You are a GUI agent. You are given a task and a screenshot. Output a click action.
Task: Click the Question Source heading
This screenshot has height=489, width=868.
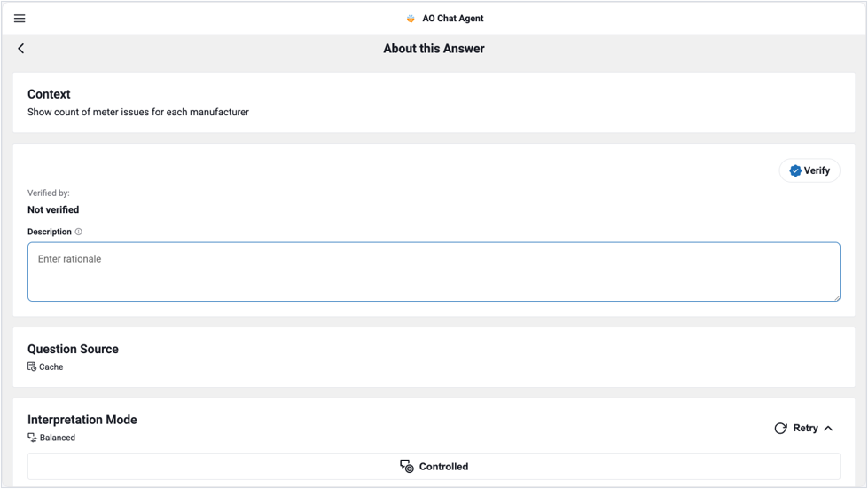(73, 349)
